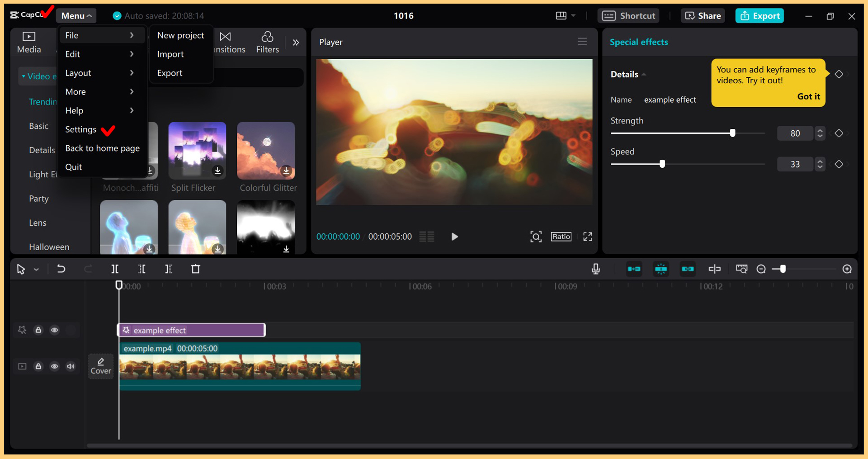Toggle auto snapping

661,269
